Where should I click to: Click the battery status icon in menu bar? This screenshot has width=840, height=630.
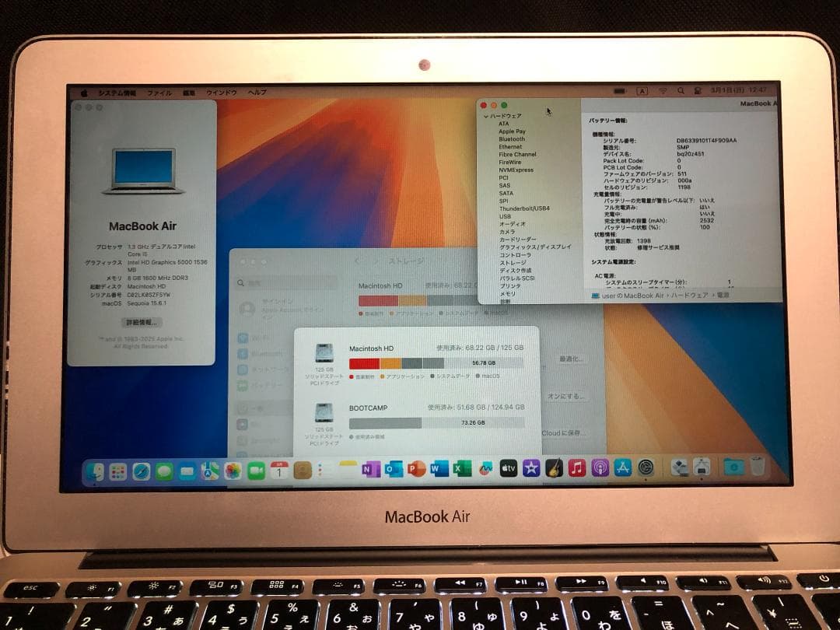tap(620, 91)
